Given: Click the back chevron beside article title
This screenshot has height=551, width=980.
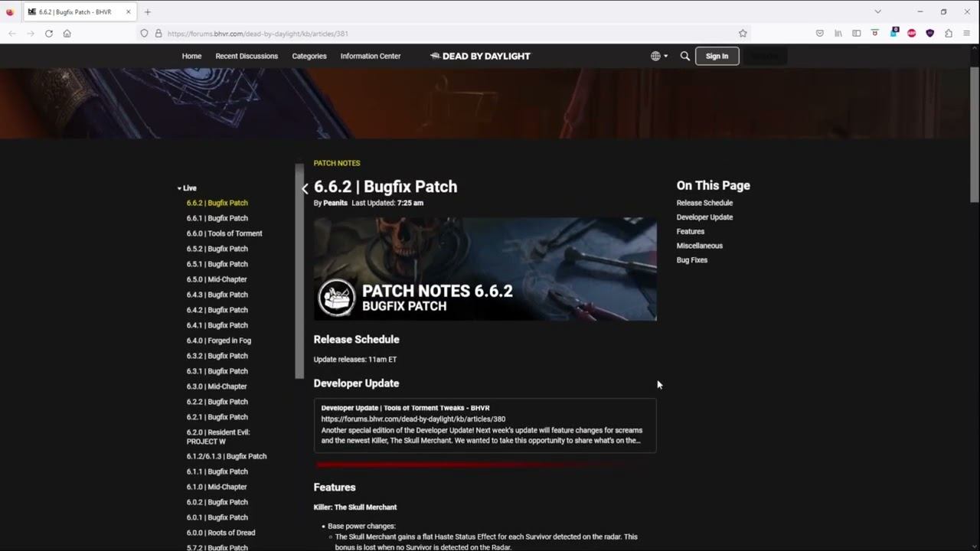Looking at the screenshot, I should pos(305,188).
